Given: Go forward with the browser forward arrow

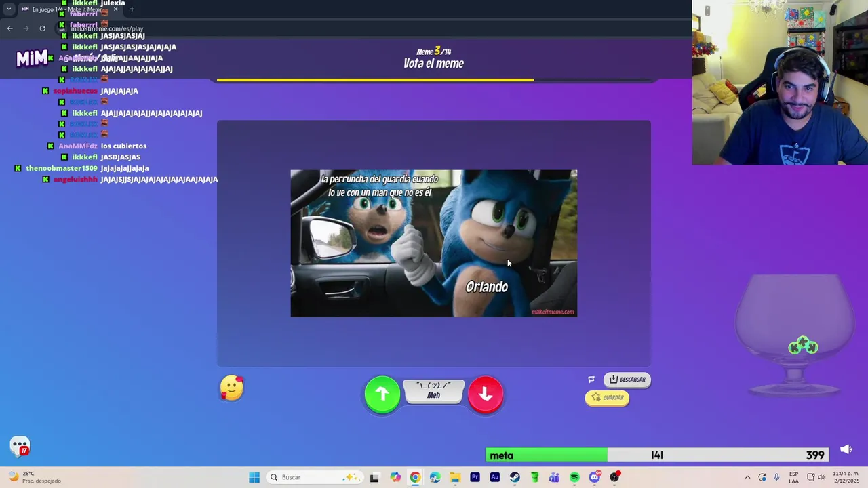Looking at the screenshot, I should coord(26,28).
